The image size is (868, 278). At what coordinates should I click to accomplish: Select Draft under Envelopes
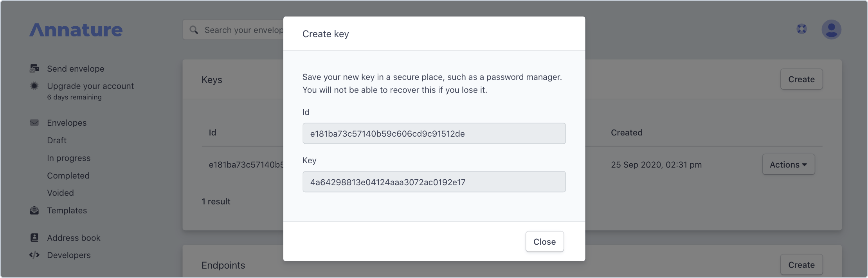click(x=57, y=140)
